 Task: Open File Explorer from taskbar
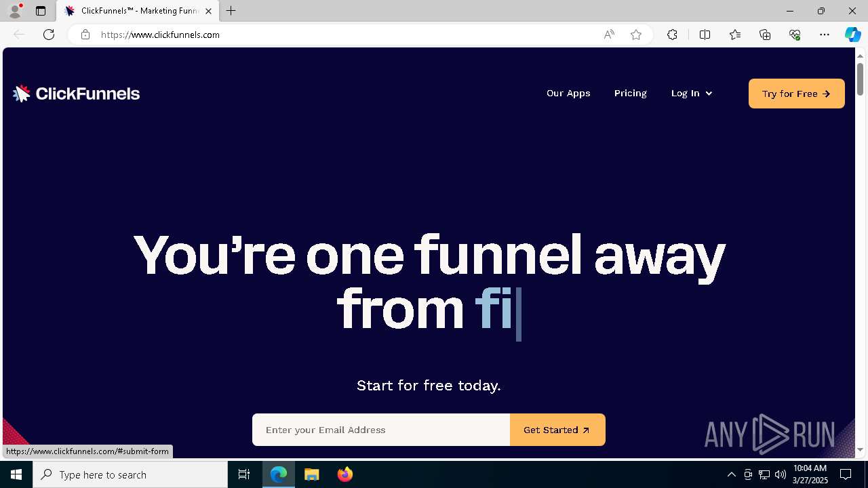tap(312, 474)
